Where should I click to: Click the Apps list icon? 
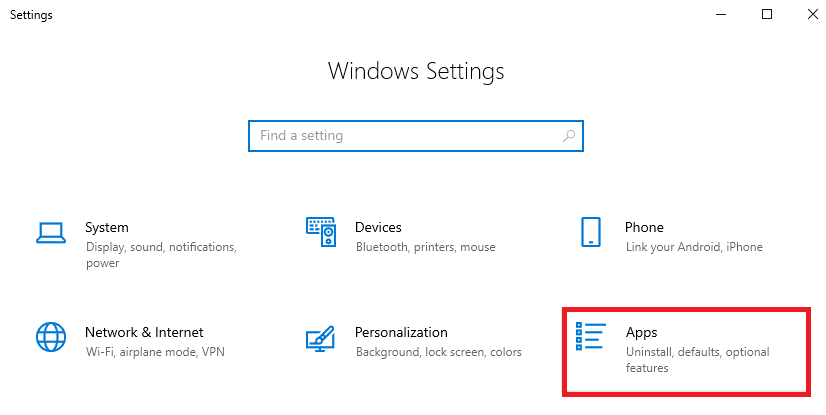591,336
